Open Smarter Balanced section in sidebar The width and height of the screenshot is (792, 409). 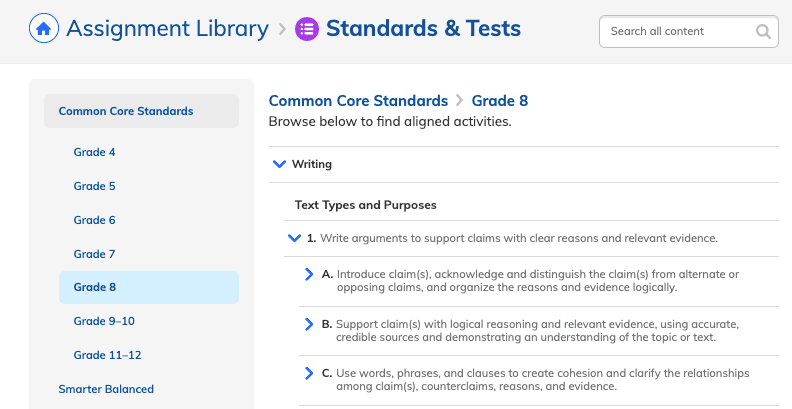coord(106,388)
